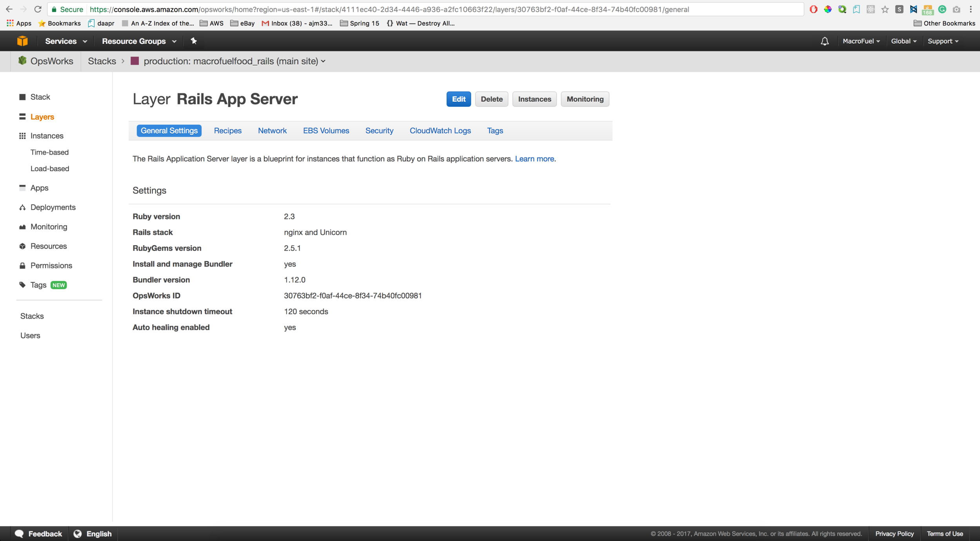Open the Users link in sidebar
Image resolution: width=980 pixels, height=541 pixels.
(30, 335)
